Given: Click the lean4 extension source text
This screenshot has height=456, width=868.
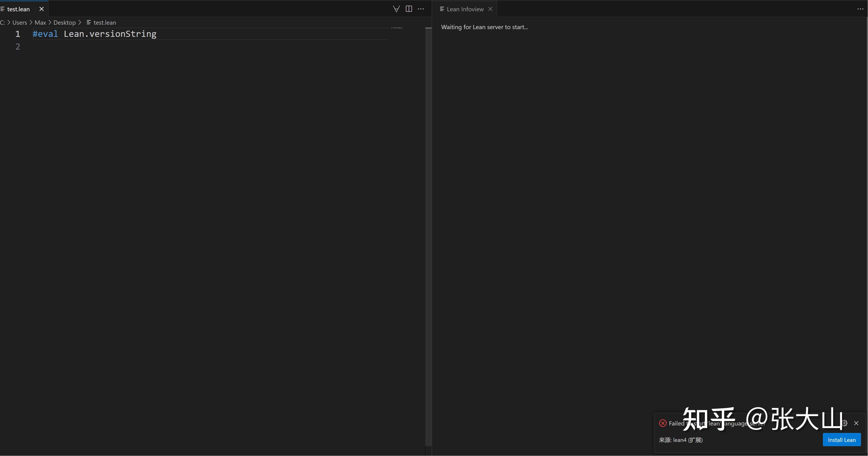Looking at the screenshot, I should 681,440.
